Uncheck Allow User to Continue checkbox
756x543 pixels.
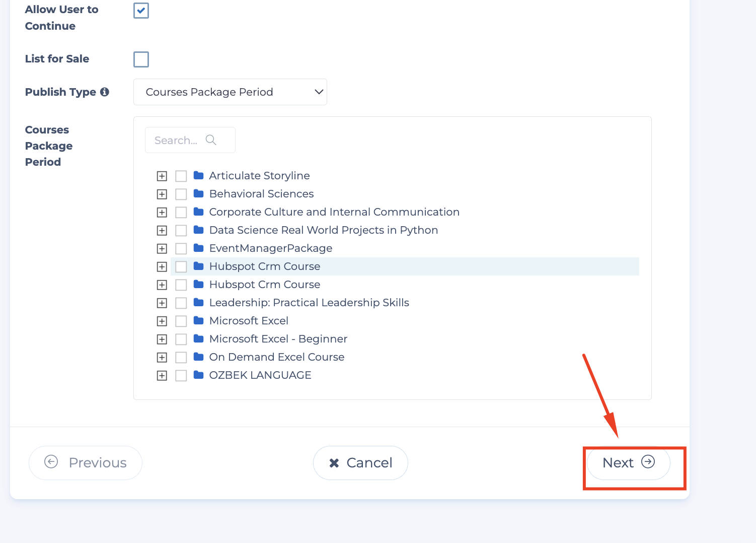(141, 11)
